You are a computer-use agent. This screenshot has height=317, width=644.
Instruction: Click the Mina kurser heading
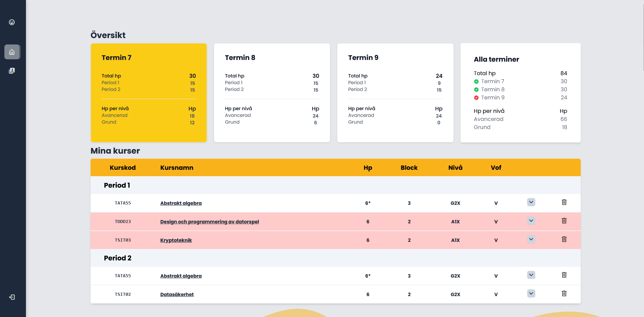click(115, 151)
